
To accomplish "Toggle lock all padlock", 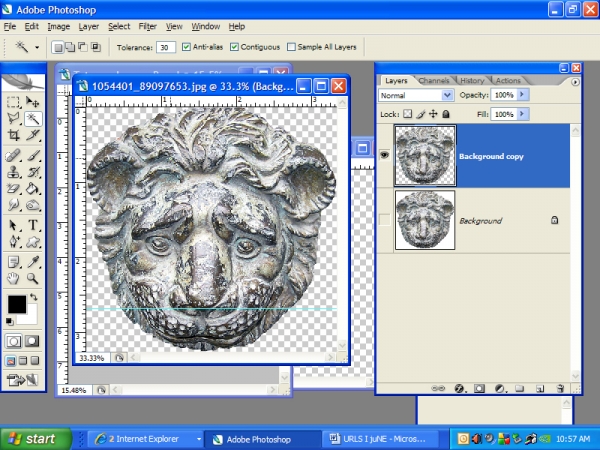I will tap(446, 114).
